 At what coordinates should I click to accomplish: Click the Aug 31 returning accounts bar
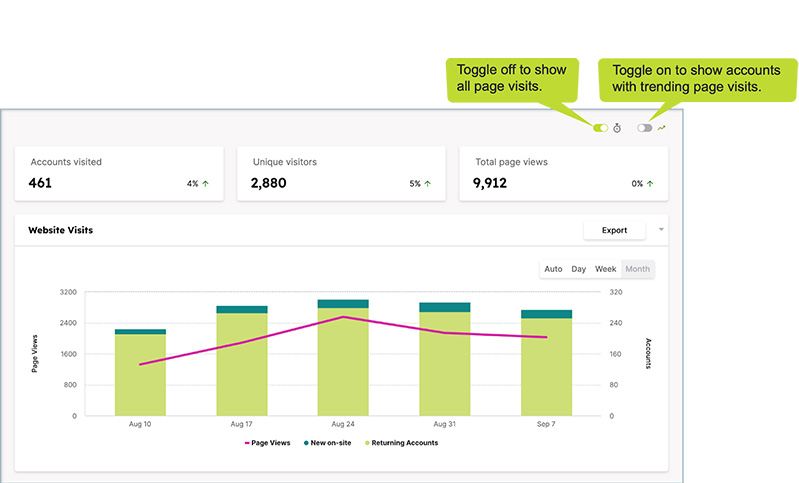tap(444, 364)
